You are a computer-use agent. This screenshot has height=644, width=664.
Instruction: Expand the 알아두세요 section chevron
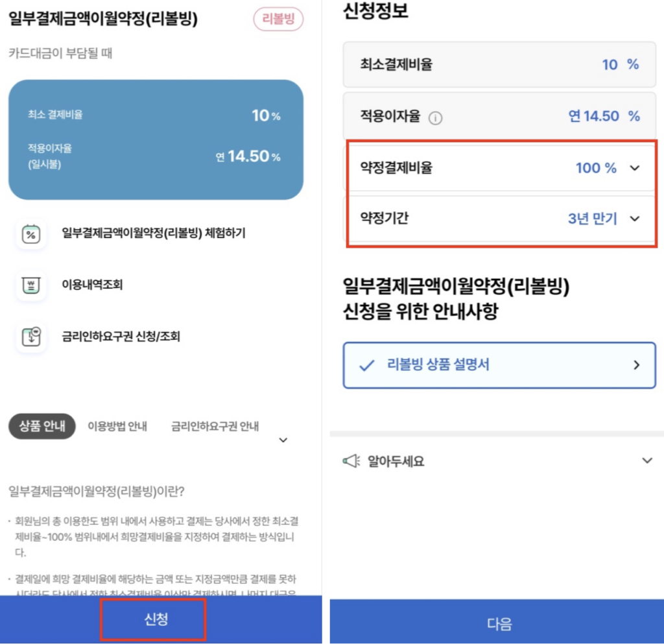point(646,460)
